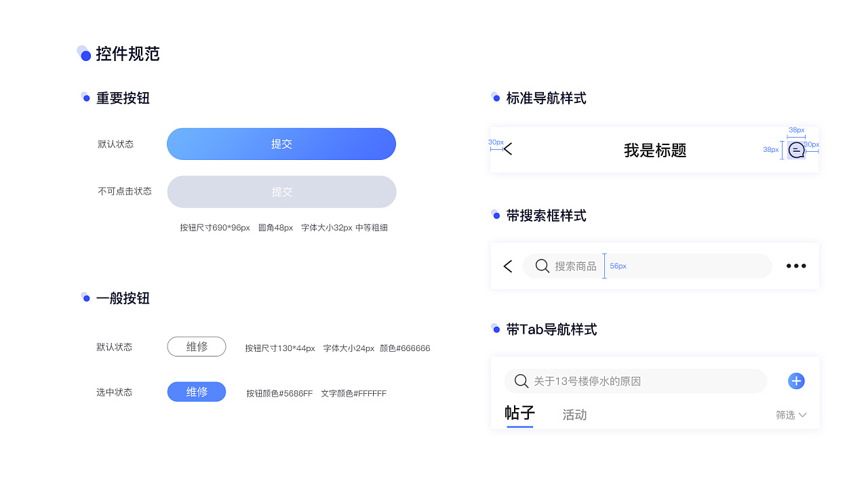This screenshot has width=868, height=488.
Task: Click magnifier icon in 搜索商品 field
Action: pos(542,266)
